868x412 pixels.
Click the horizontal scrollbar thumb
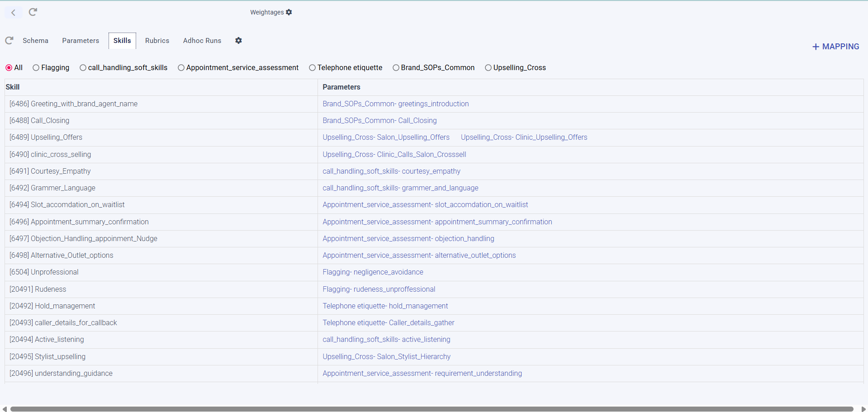pyautogui.click(x=432, y=409)
